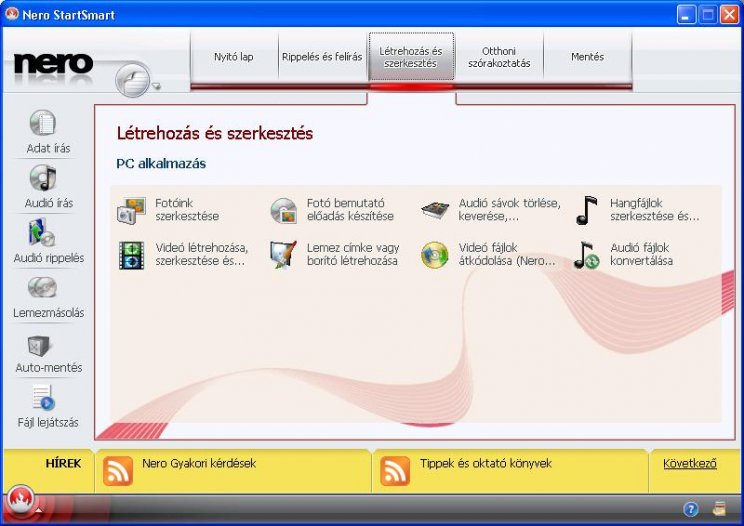Open the Rippelés és felírás tab
The height and width of the screenshot is (526, 744).
pyautogui.click(x=322, y=57)
